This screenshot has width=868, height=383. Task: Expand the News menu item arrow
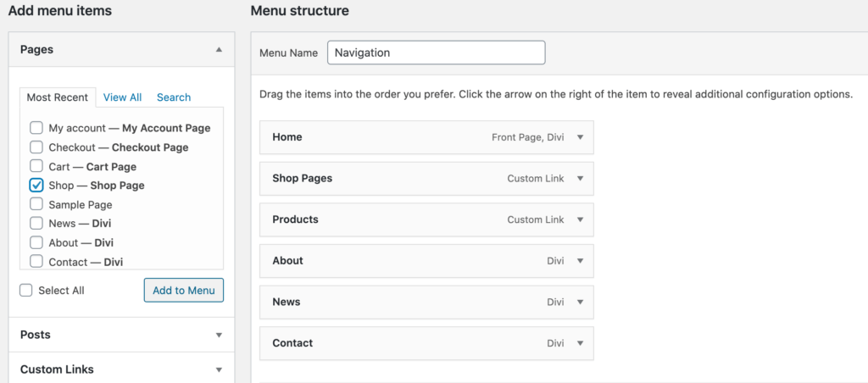pos(580,302)
